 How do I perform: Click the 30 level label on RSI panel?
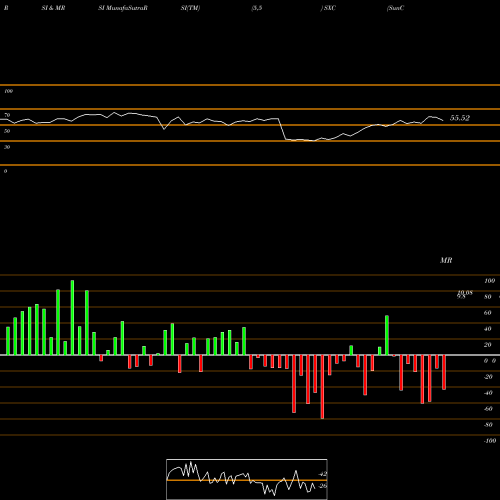click(x=7, y=147)
